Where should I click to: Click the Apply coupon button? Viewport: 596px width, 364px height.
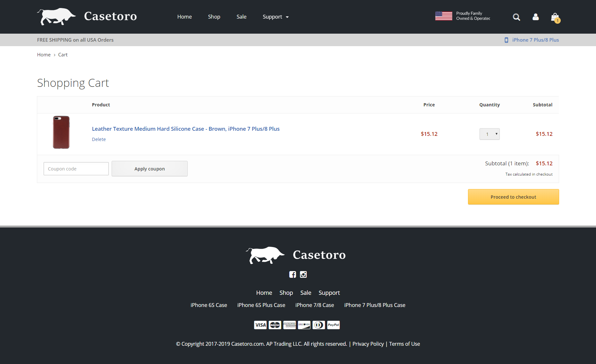point(149,169)
